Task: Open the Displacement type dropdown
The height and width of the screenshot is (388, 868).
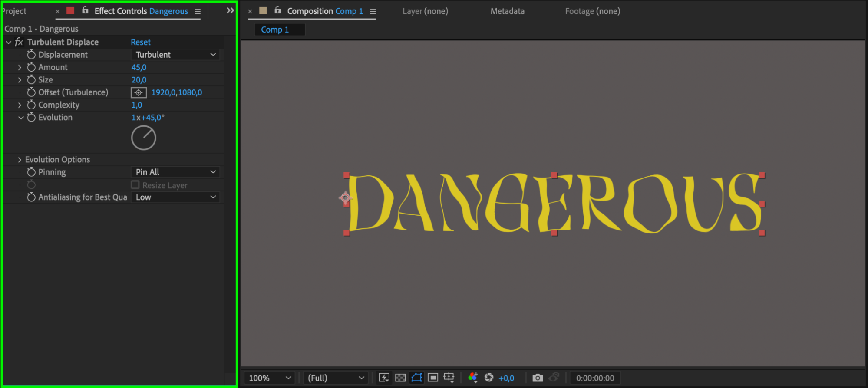Action: (x=175, y=55)
